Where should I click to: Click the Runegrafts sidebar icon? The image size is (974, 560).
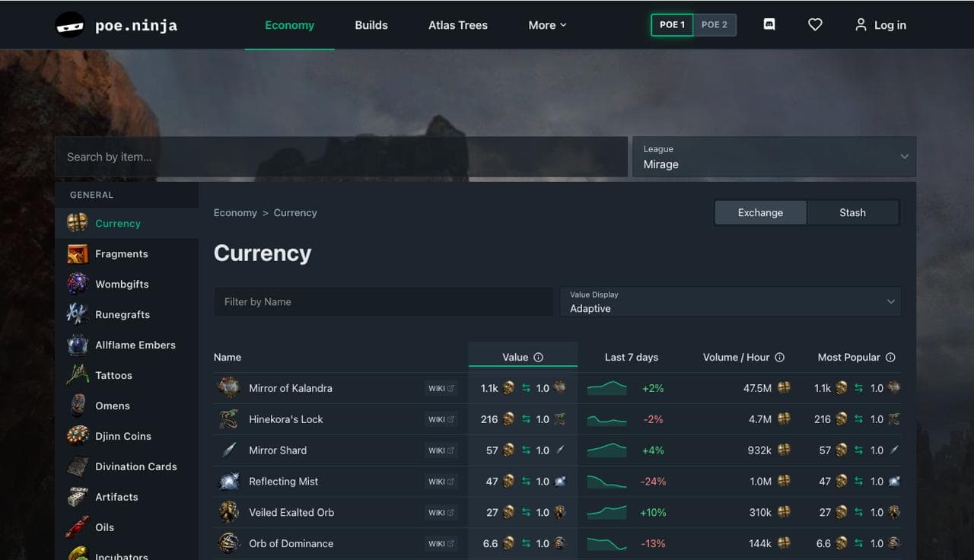[x=78, y=314]
